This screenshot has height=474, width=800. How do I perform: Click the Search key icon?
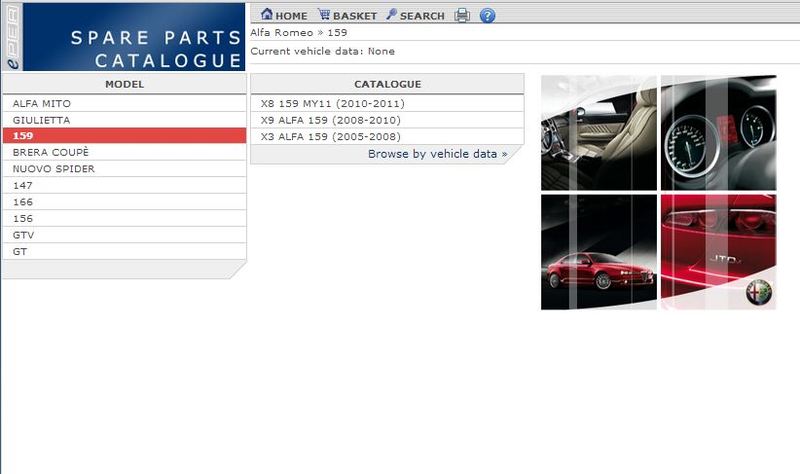pos(392,15)
